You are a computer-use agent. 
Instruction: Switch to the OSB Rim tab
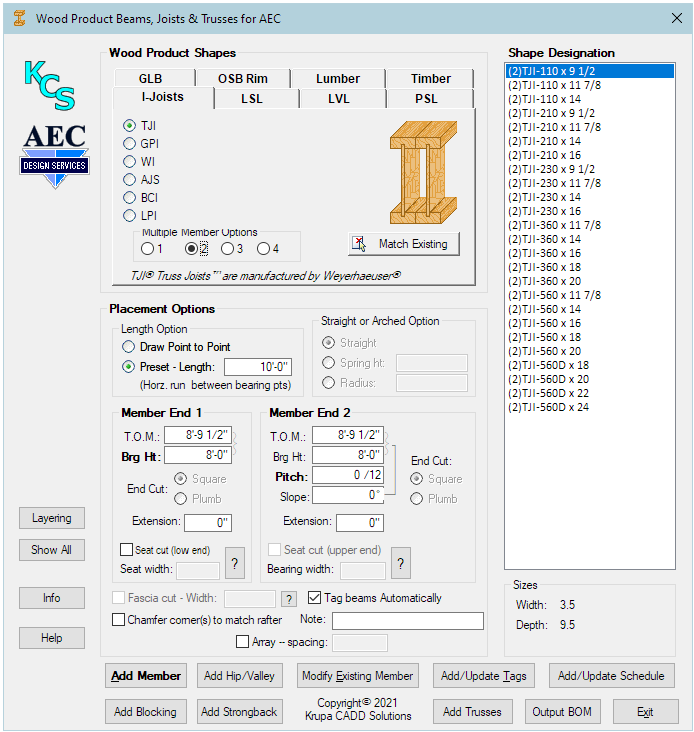click(x=243, y=78)
